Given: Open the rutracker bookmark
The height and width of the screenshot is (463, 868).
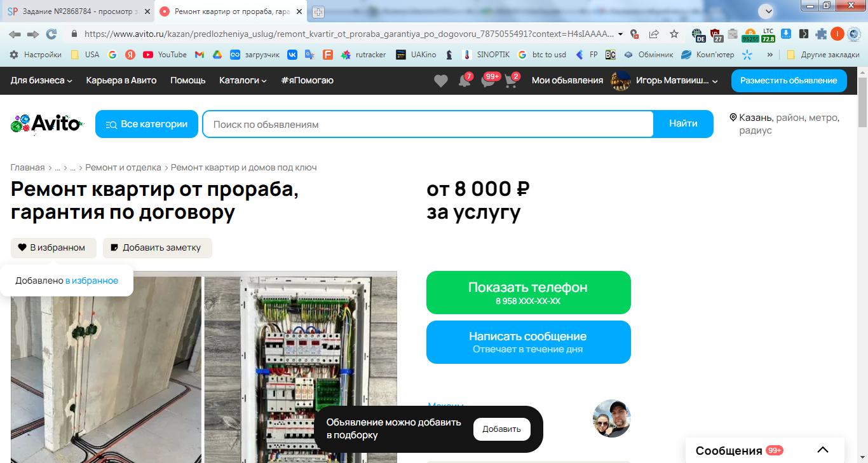Looking at the screenshot, I should point(363,55).
